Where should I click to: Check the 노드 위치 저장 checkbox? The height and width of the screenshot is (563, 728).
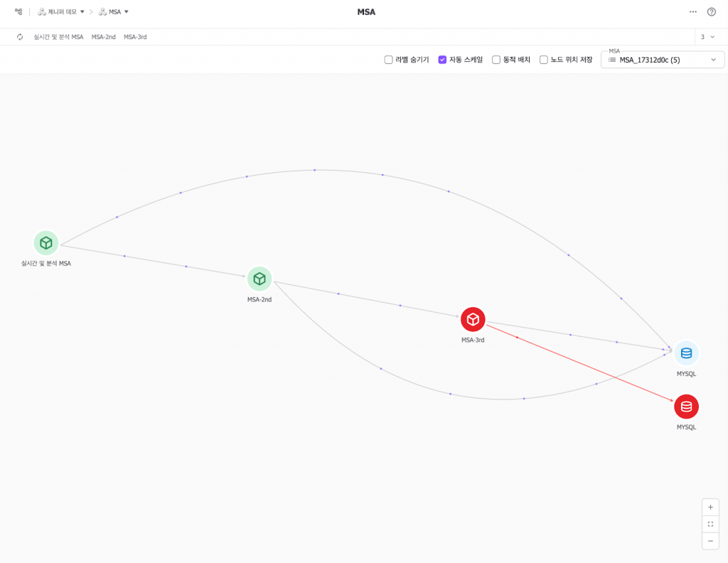[x=544, y=60]
